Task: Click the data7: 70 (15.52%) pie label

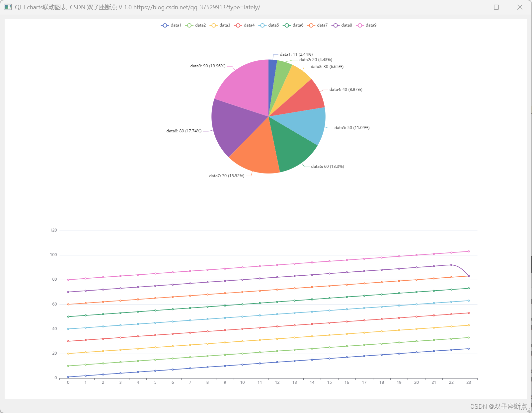Action: pyautogui.click(x=227, y=176)
